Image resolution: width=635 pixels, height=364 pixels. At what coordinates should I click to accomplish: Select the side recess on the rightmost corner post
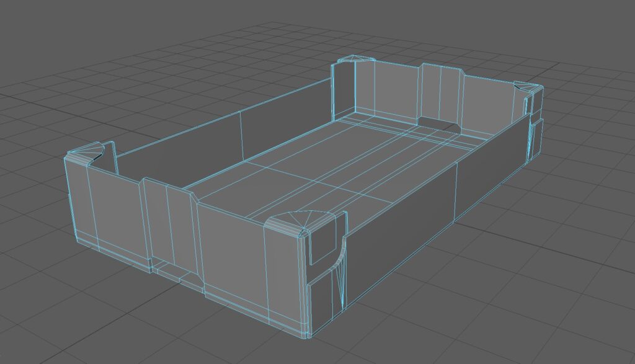pyautogui.click(x=536, y=140)
